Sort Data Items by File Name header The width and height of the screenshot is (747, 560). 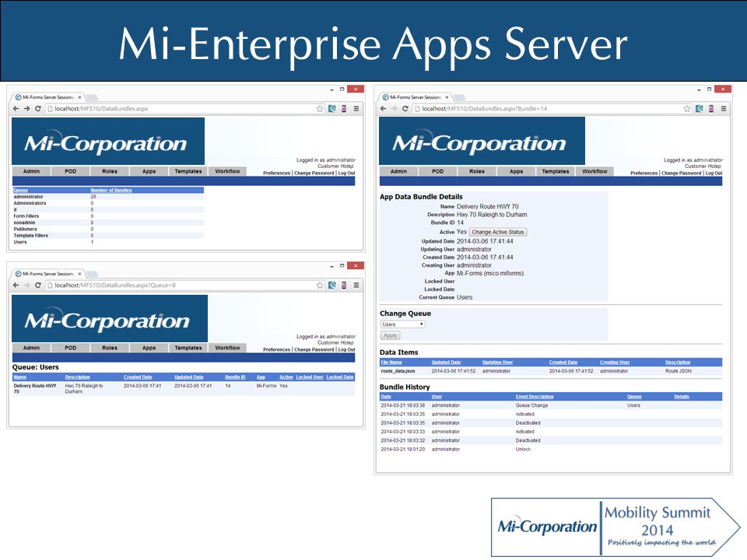(391, 362)
